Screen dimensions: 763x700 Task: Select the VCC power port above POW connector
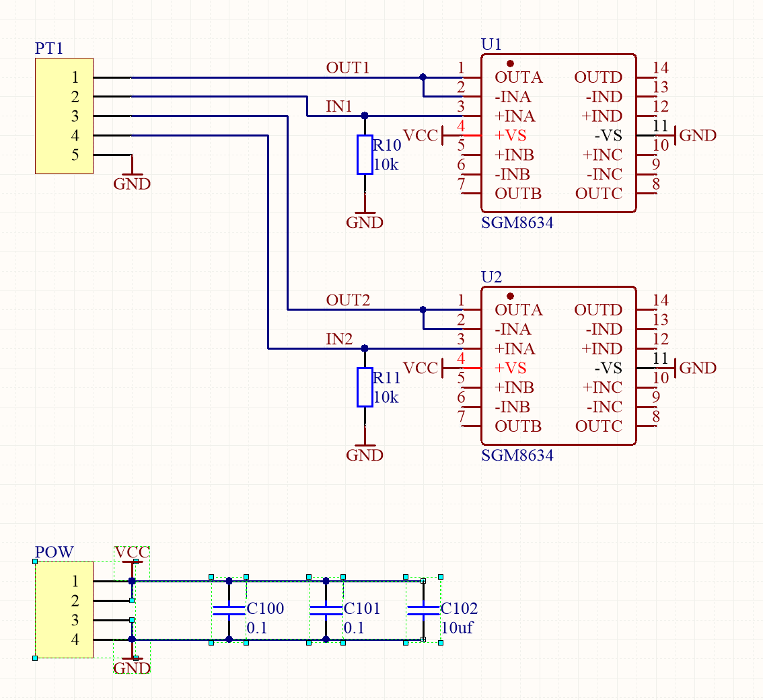point(132,554)
